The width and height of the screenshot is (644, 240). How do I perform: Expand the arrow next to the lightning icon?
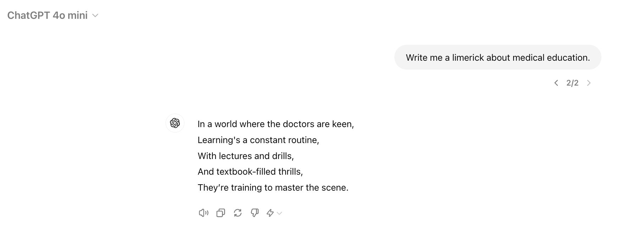coord(279,213)
